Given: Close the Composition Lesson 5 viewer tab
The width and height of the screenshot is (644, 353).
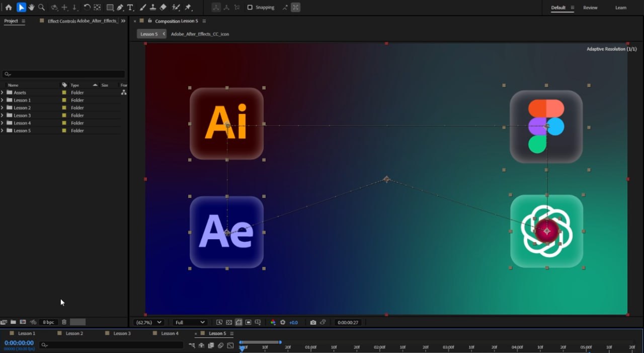Looking at the screenshot, I should pyautogui.click(x=135, y=21).
